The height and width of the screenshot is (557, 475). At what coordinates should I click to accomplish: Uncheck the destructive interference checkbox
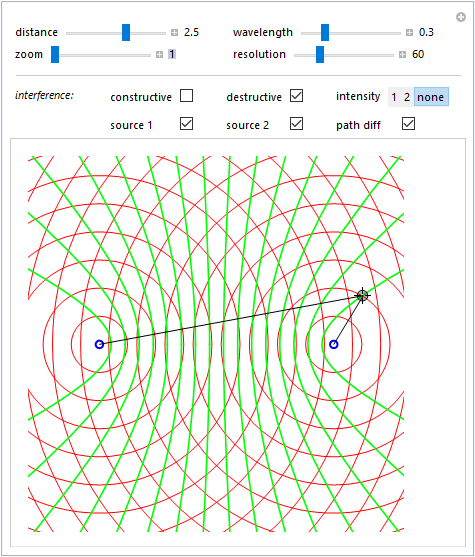pos(296,96)
